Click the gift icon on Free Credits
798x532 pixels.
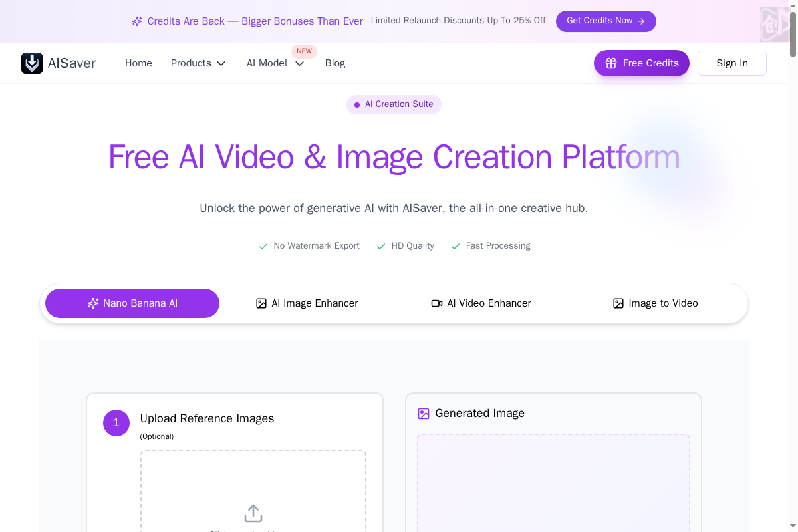(x=611, y=63)
